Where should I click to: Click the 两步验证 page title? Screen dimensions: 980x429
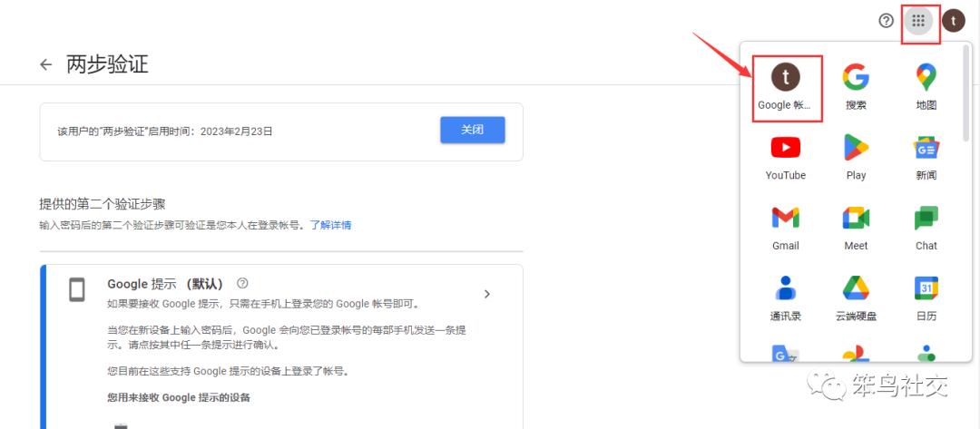tap(107, 64)
